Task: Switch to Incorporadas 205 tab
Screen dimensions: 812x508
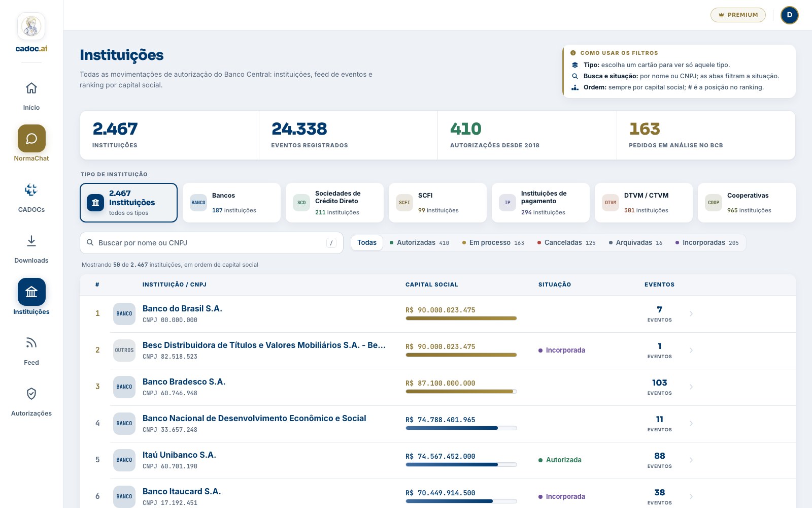Action: 707,243
